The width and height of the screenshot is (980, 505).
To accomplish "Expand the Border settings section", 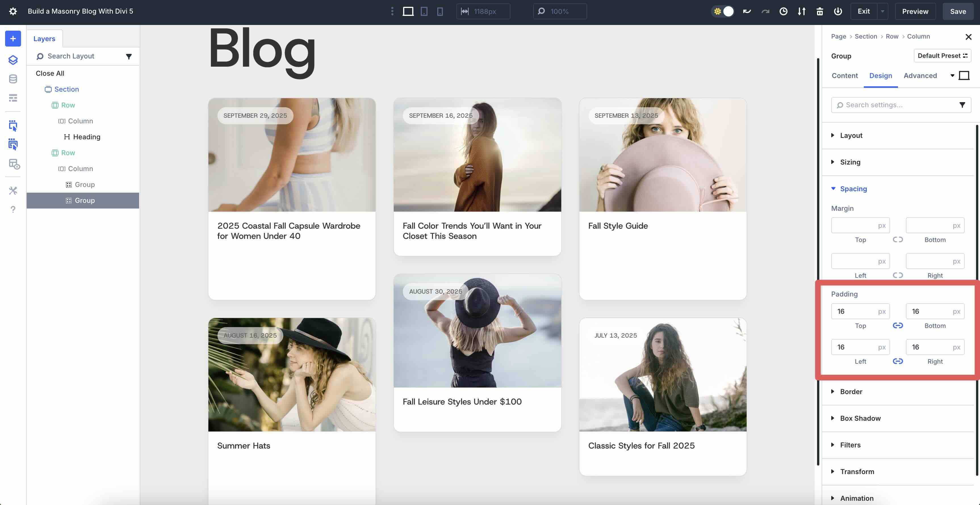I will coord(851,392).
